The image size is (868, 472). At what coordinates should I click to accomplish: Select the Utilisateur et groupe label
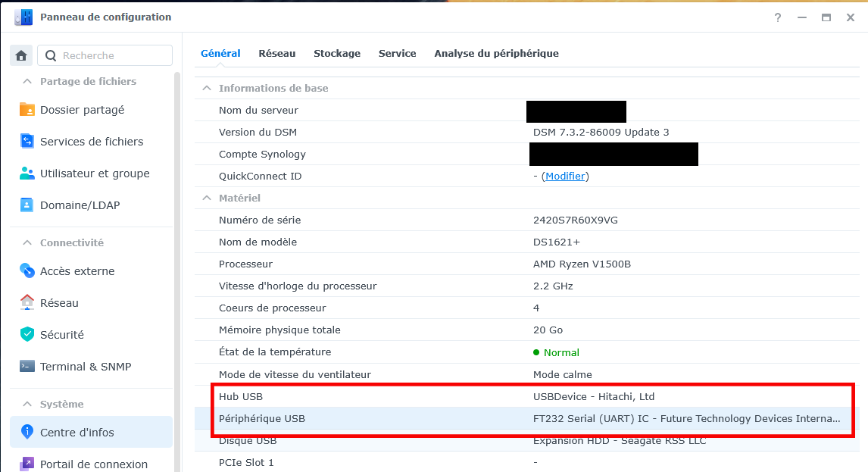(x=95, y=173)
